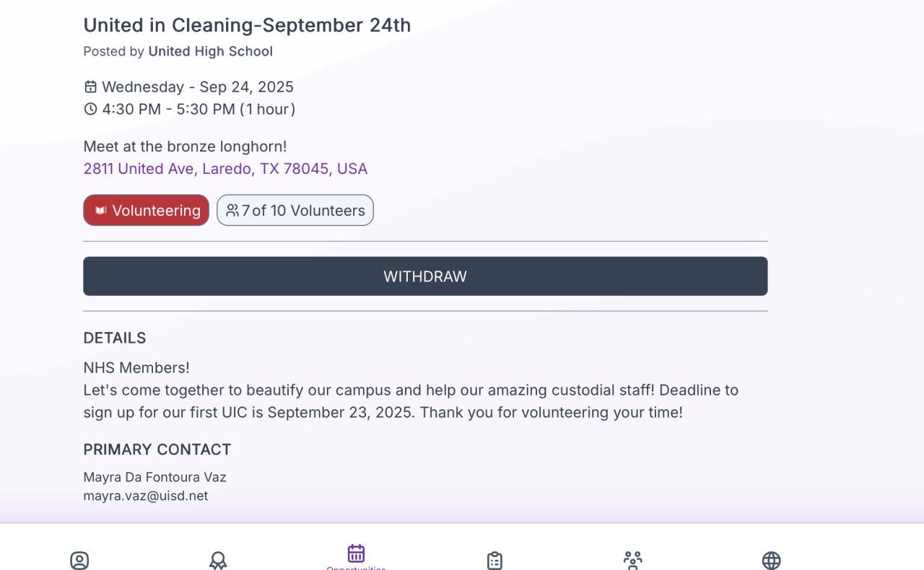Open the globe icon tab

(771, 560)
